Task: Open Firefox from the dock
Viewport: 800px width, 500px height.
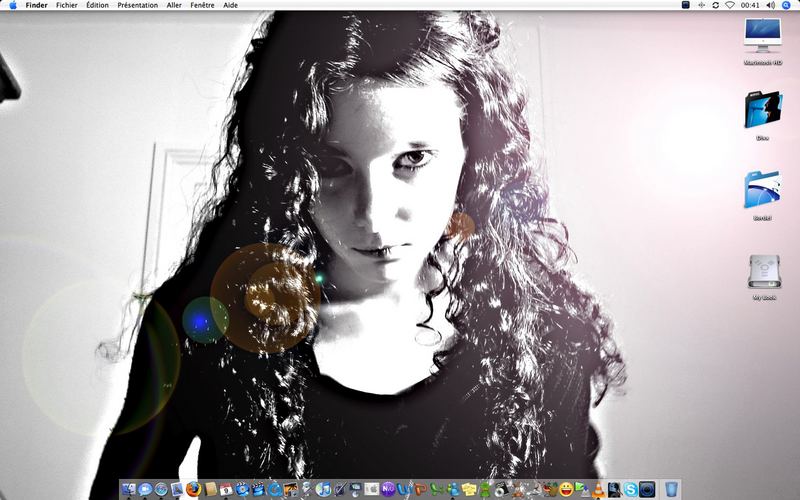Action: point(193,489)
